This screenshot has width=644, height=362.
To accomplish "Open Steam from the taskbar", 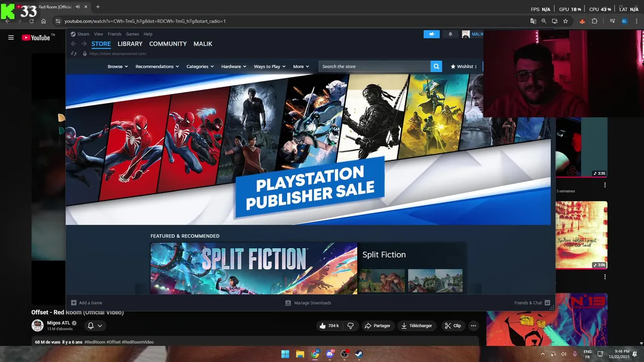I will click(x=359, y=354).
